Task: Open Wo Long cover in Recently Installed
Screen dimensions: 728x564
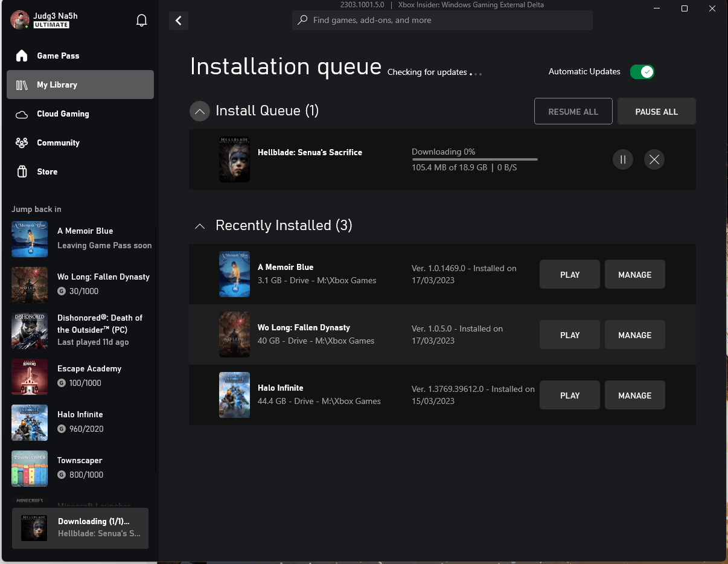Action: 234,335
